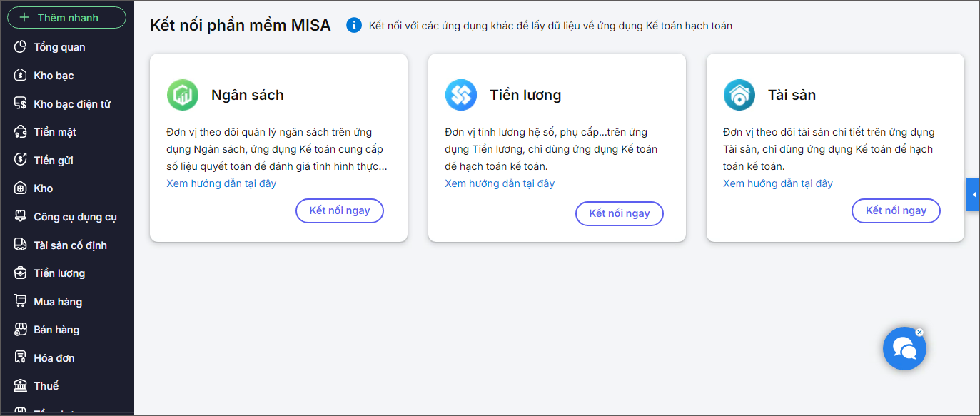Open the Tài sản cố định menu

(70, 245)
